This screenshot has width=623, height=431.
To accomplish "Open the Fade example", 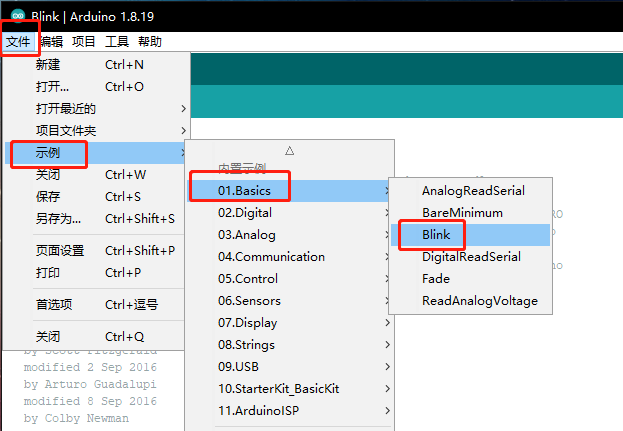I will (470, 279).
